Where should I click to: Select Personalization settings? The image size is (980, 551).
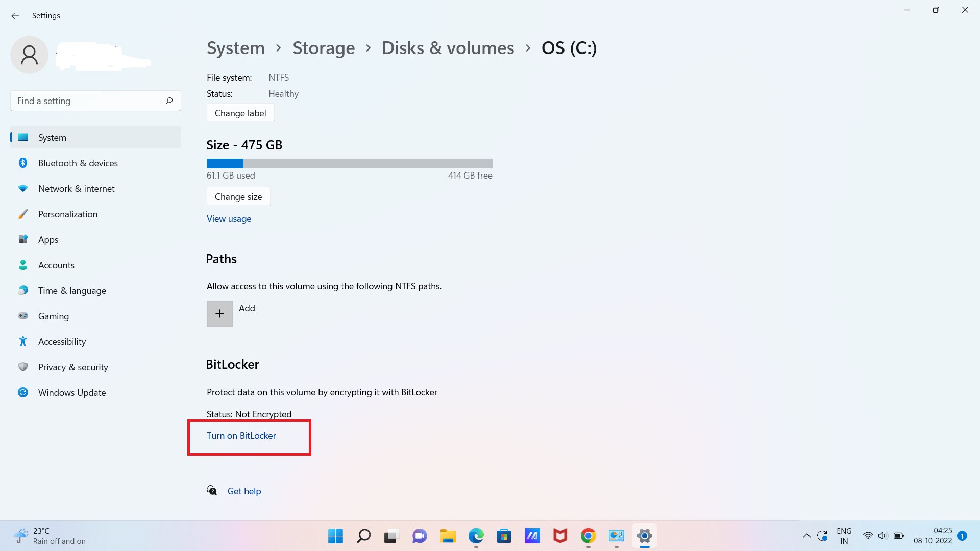[x=67, y=213]
